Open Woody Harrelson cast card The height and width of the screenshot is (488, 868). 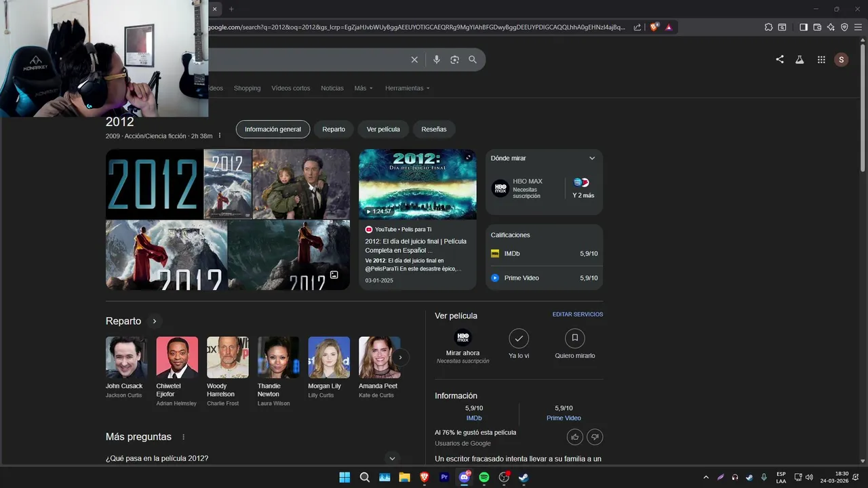227,371
